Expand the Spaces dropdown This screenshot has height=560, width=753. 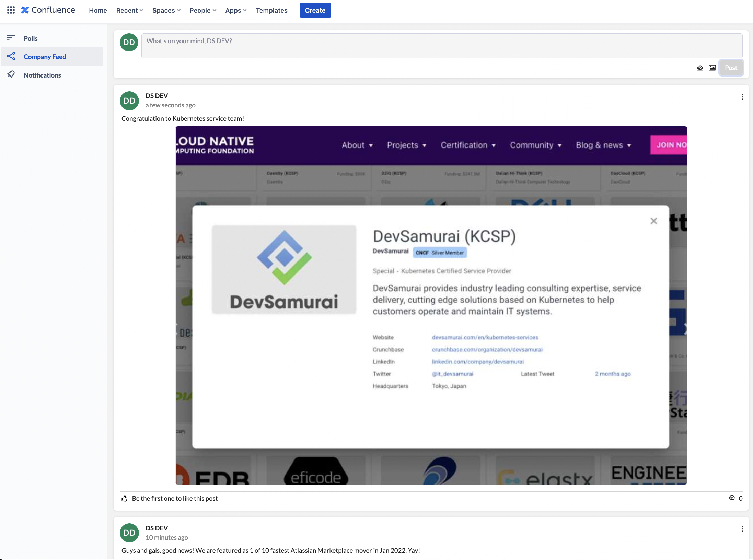point(166,10)
